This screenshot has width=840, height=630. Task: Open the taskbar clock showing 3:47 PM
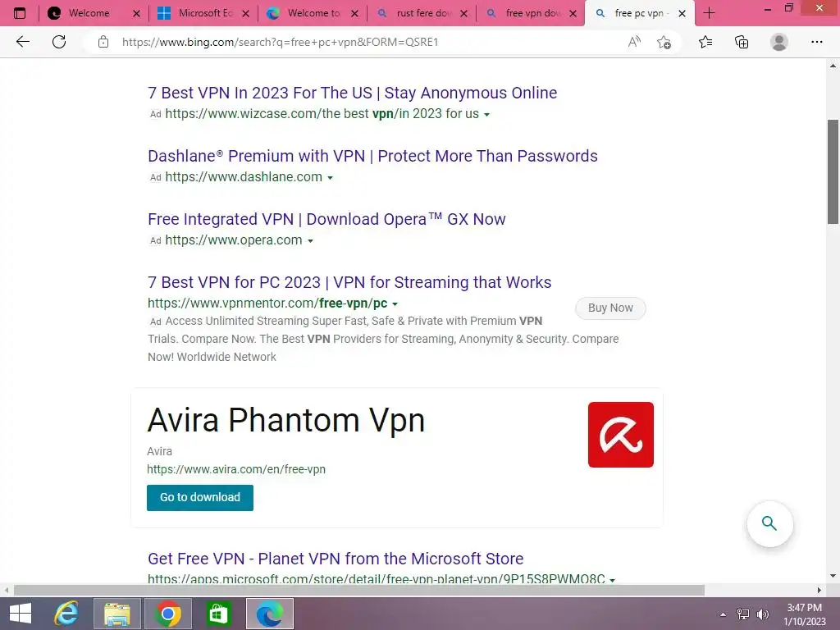tap(804, 614)
